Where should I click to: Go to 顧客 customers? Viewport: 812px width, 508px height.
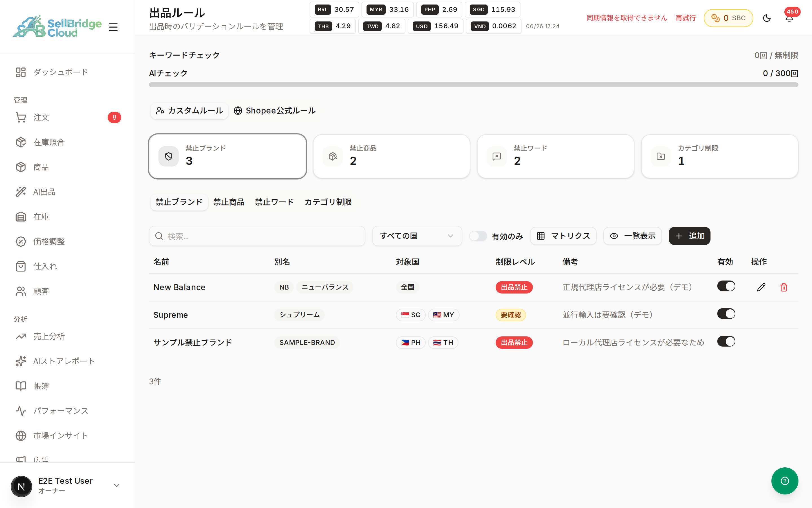coord(67,291)
